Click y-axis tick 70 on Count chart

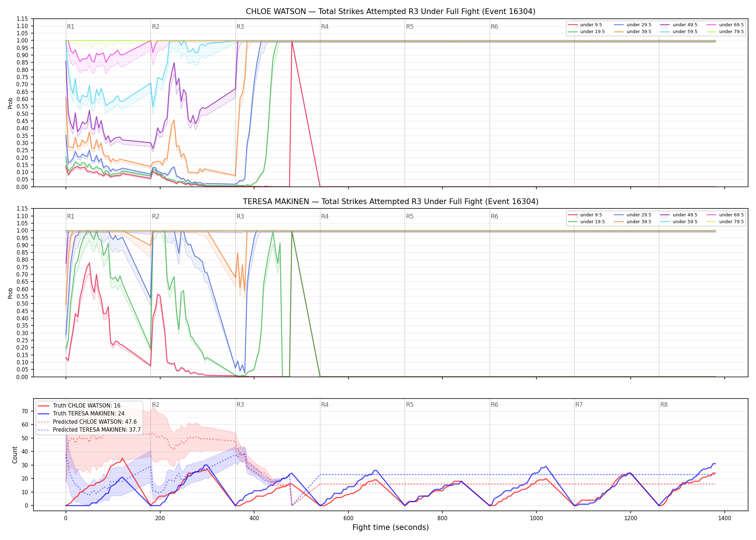point(25,411)
